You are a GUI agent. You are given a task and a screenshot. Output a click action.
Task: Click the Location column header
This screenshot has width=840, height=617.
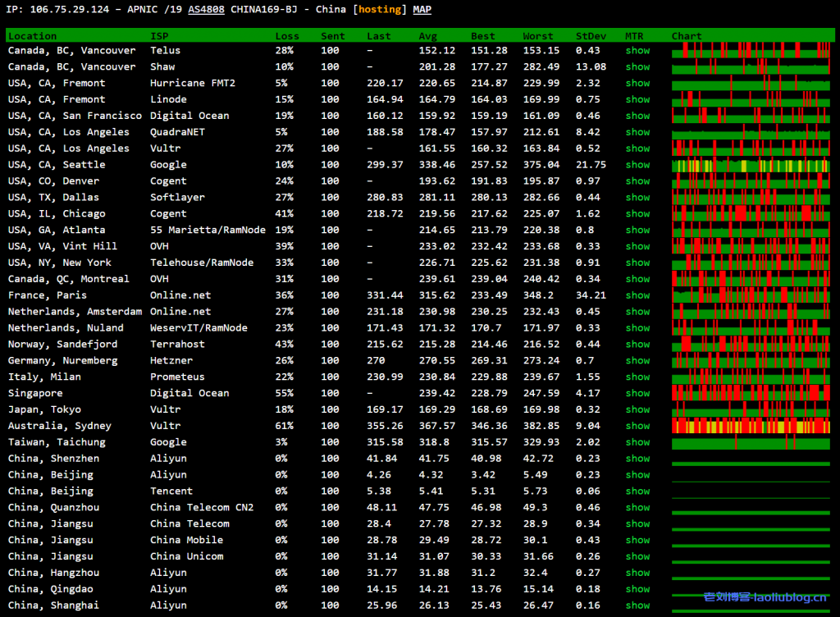pyautogui.click(x=33, y=36)
